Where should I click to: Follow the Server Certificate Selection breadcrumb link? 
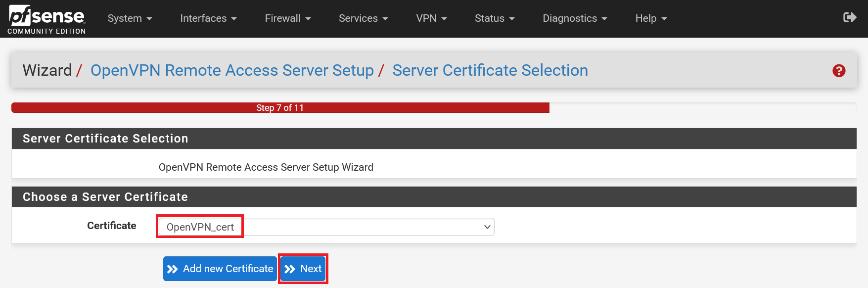490,70
